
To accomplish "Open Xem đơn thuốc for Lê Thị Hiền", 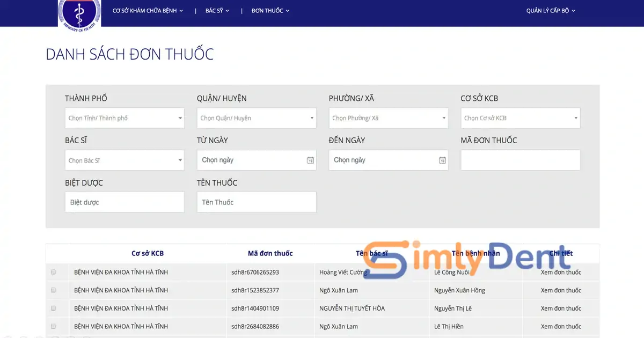I will click(x=561, y=326).
